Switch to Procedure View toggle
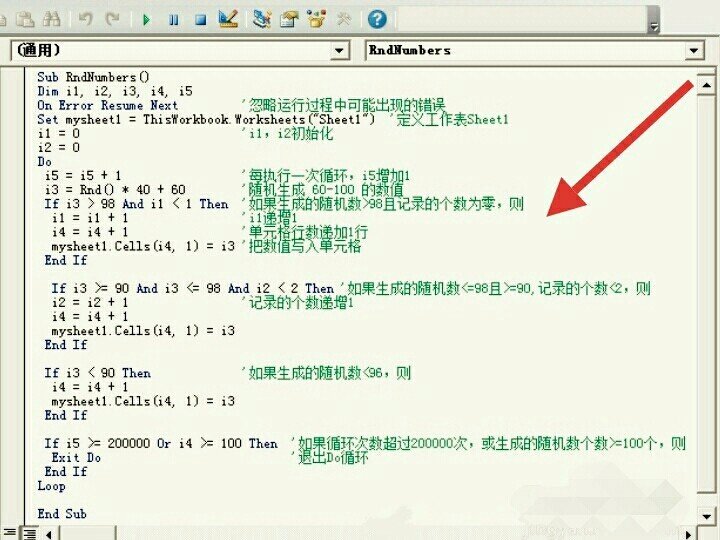Image resolution: width=720 pixels, height=540 pixels. [x=10, y=532]
